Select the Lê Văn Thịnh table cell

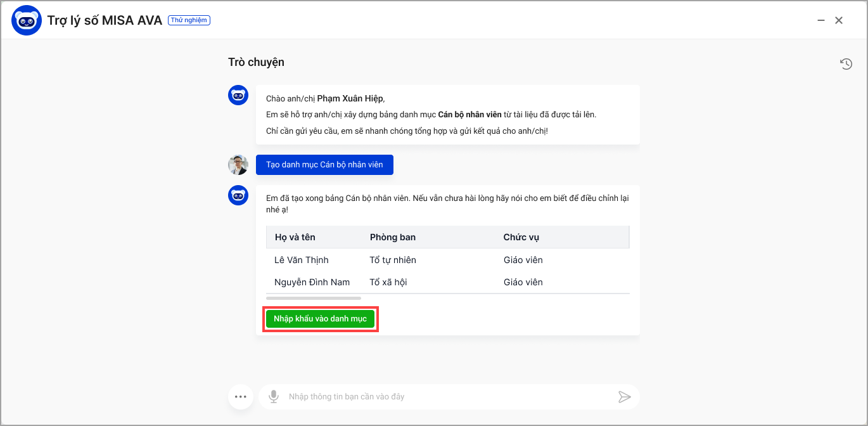coord(302,260)
